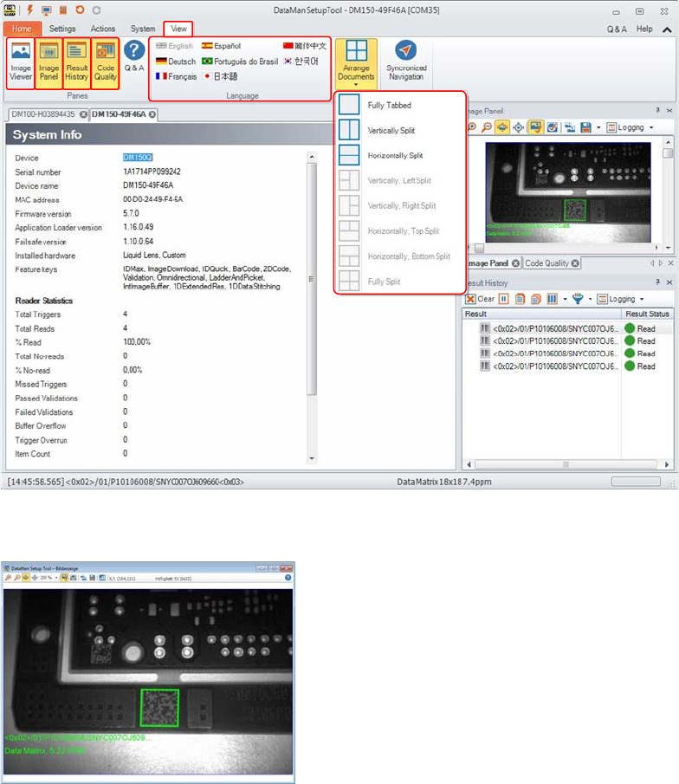Image resolution: width=679 pixels, height=784 pixels.
Task: Switch language to Japanese
Action: 219,76
